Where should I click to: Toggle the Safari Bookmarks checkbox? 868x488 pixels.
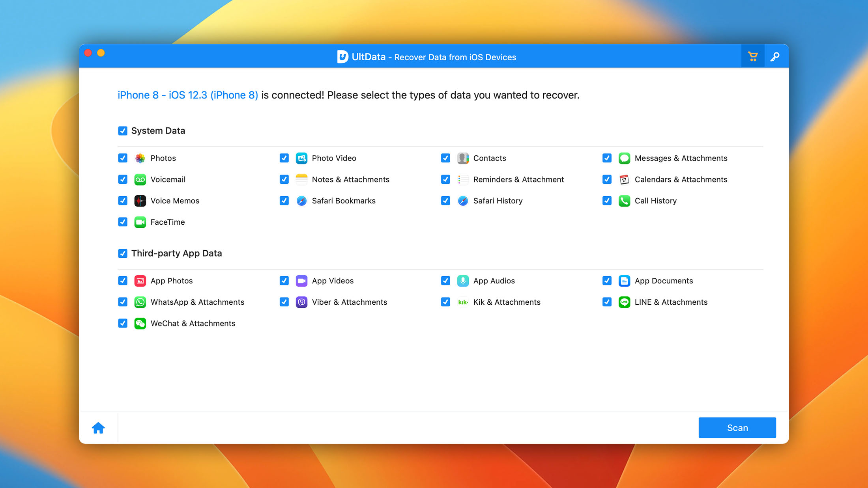[x=284, y=201]
